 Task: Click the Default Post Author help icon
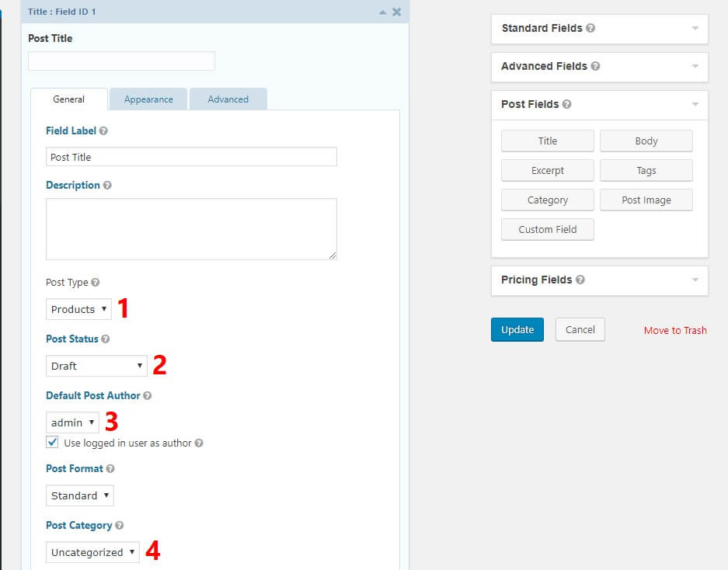pos(149,395)
